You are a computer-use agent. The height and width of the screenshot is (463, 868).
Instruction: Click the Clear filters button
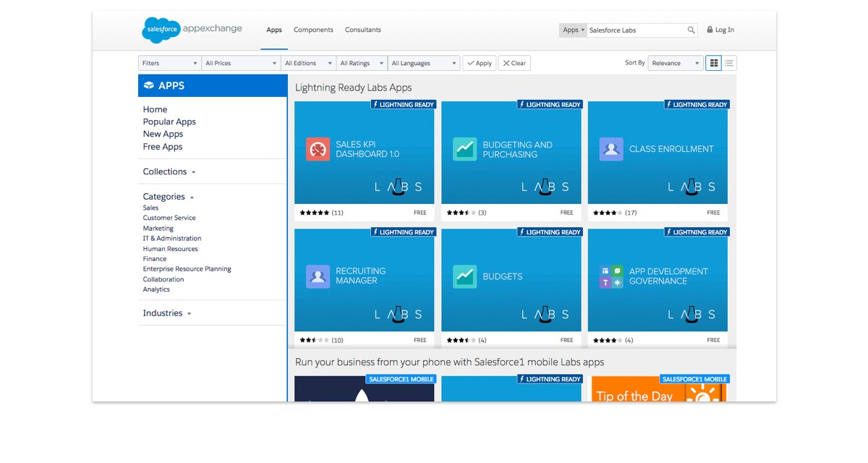point(514,63)
